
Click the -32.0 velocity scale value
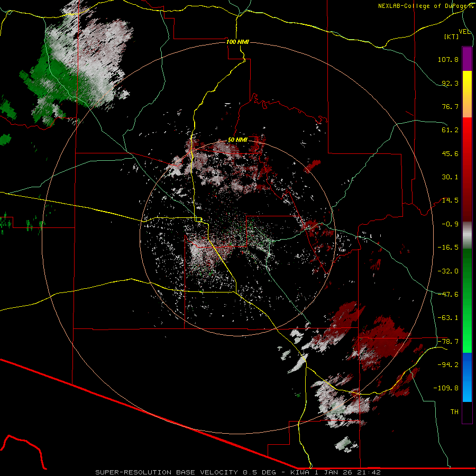pos(448,271)
